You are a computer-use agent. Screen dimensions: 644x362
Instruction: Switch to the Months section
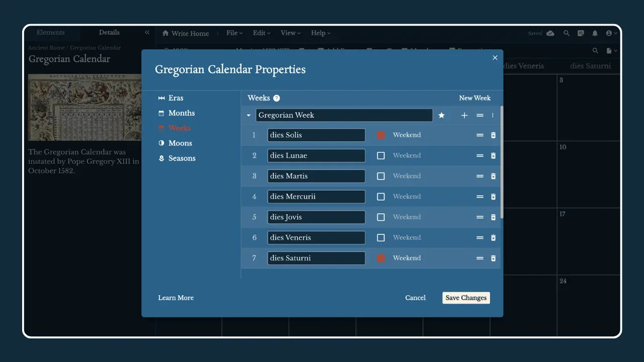point(181,113)
